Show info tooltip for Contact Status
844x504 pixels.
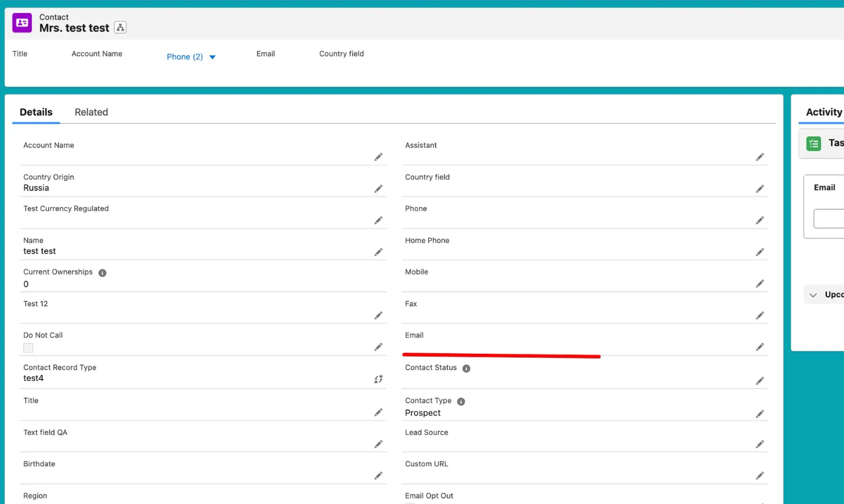tap(466, 369)
